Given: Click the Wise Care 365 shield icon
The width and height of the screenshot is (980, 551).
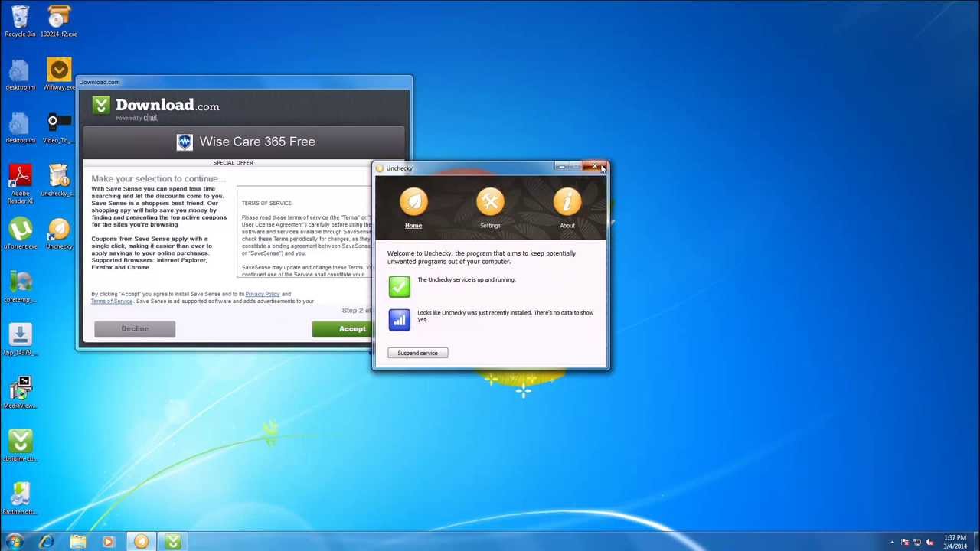Looking at the screenshot, I should [185, 142].
